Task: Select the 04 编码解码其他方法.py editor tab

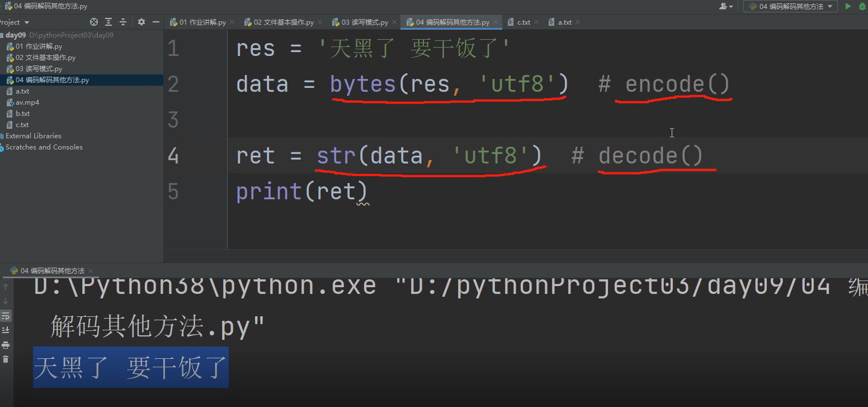Action: coord(452,22)
